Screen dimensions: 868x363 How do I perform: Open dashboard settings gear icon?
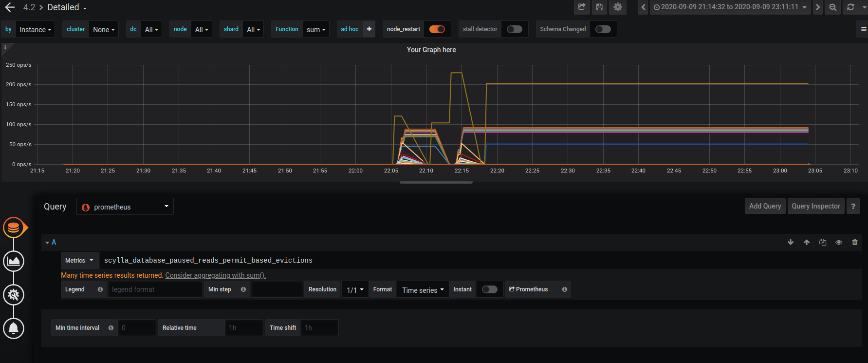[x=618, y=7]
